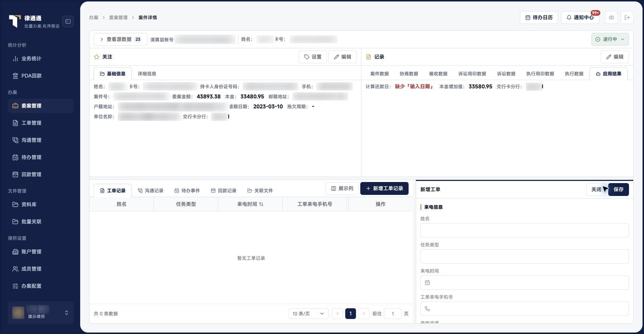This screenshot has width=644, height=334.
Task: Open 资料库 in the sidebar
Action: (41, 205)
